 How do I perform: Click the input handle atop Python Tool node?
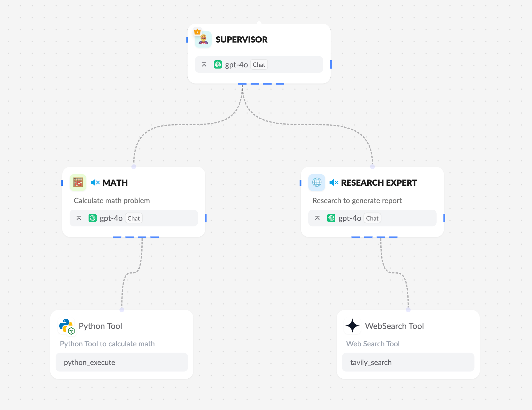[122, 310]
